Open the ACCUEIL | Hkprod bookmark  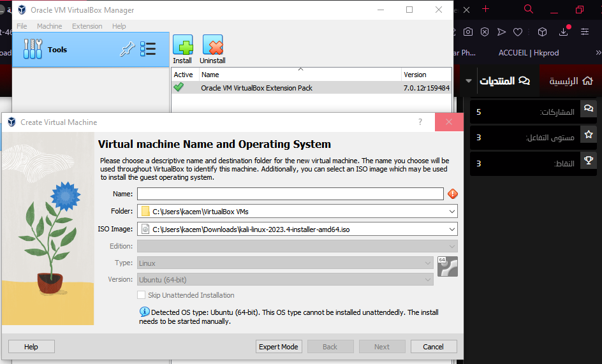coord(528,53)
